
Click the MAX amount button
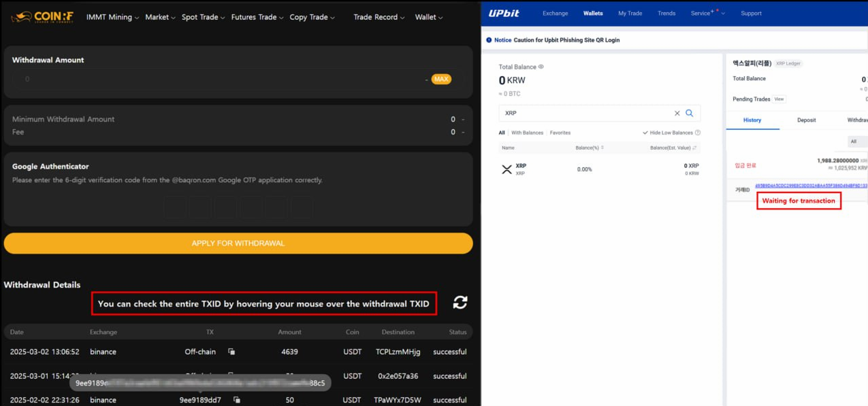pyautogui.click(x=441, y=80)
